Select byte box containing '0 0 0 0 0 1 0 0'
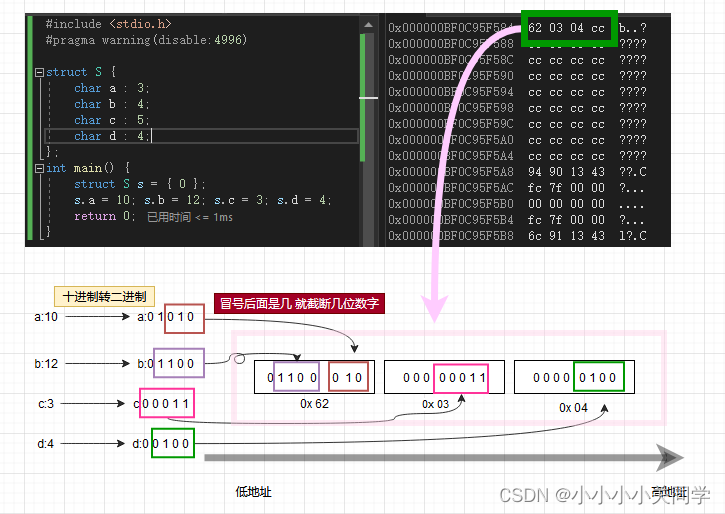 574,377
